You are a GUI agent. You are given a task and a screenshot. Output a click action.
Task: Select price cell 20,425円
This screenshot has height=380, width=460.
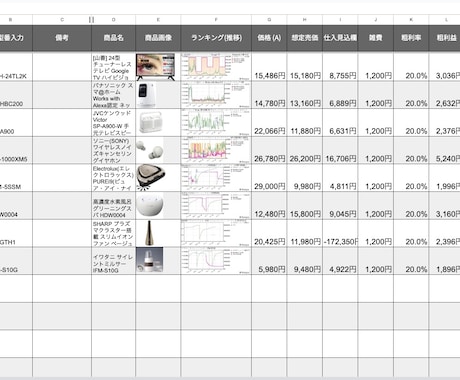tap(269, 233)
